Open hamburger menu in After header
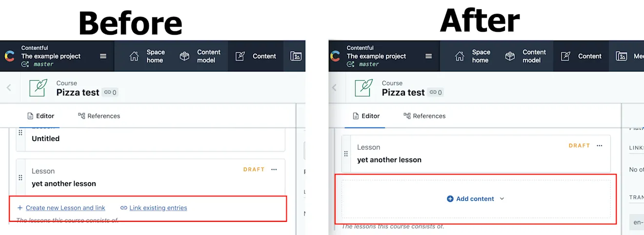 tap(428, 56)
